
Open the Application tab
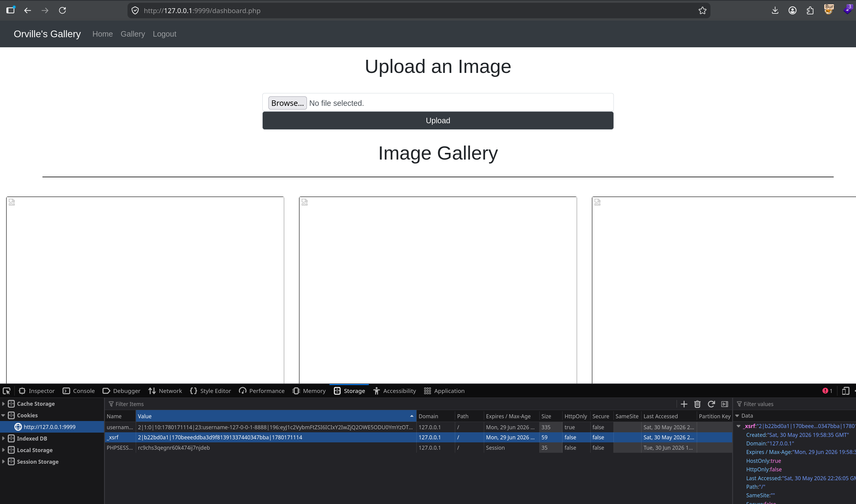pyautogui.click(x=444, y=391)
